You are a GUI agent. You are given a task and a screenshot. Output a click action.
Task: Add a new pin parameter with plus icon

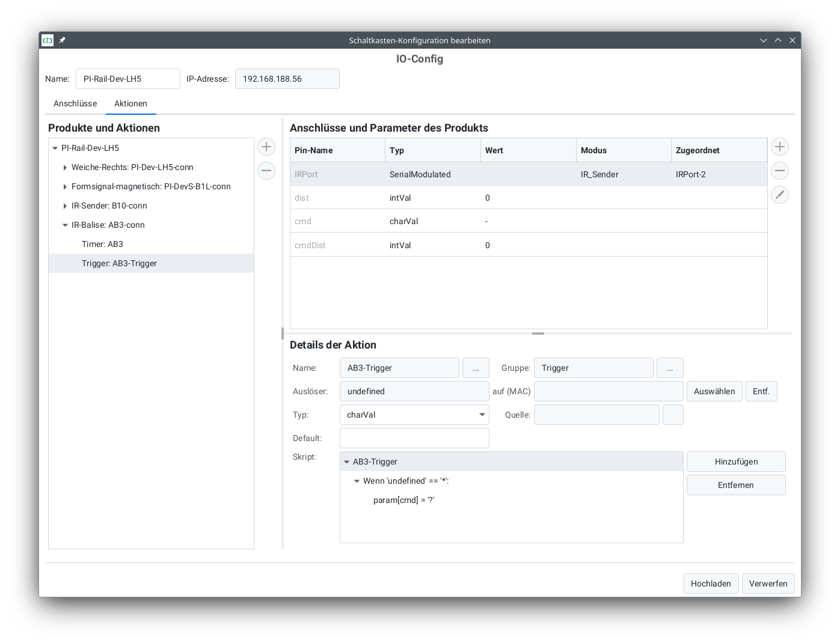coord(779,147)
